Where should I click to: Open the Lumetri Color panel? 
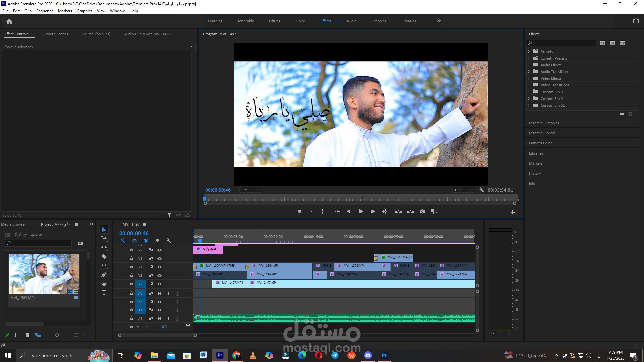540,143
